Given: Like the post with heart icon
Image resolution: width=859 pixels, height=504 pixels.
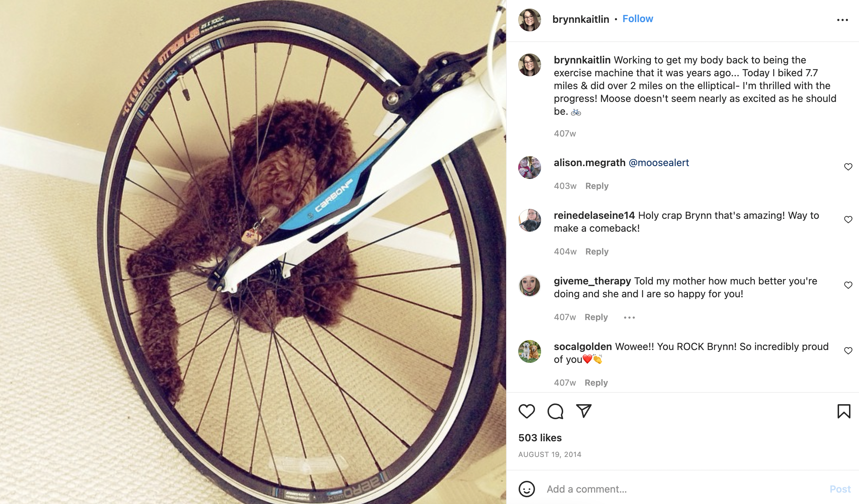Looking at the screenshot, I should 526,411.
